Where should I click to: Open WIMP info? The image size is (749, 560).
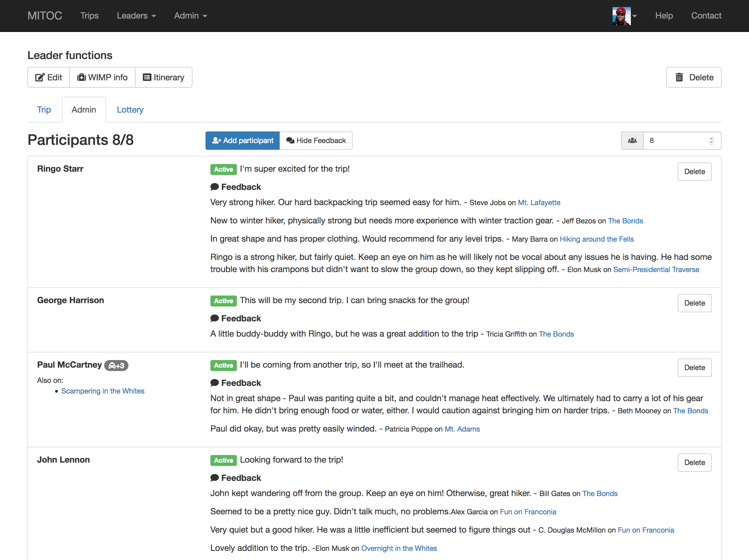click(x=102, y=77)
